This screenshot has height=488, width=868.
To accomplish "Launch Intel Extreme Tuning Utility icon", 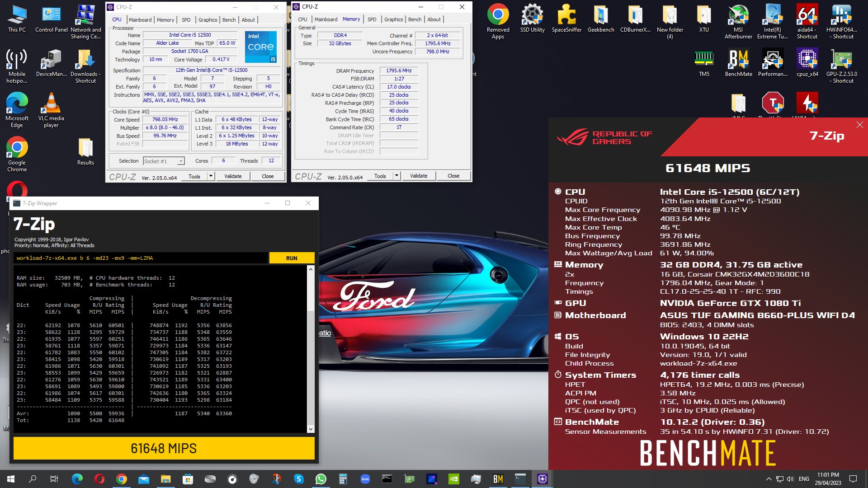I will tap(773, 22).
